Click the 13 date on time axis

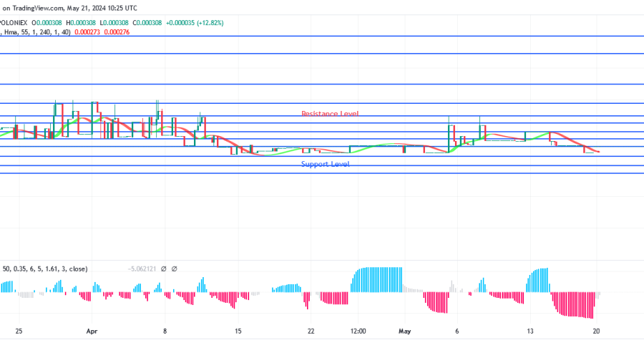(530, 332)
